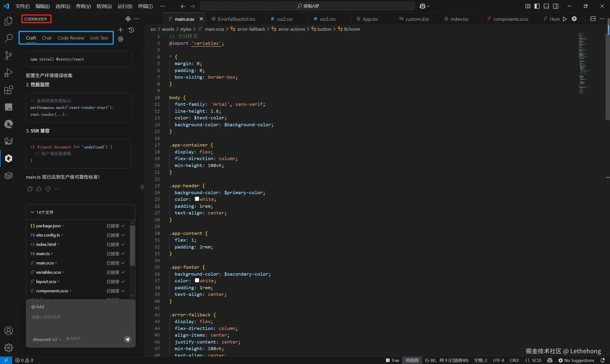This screenshot has width=610, height=364.
Task: Go forward with navigation arrow
Action: (193, 6)
